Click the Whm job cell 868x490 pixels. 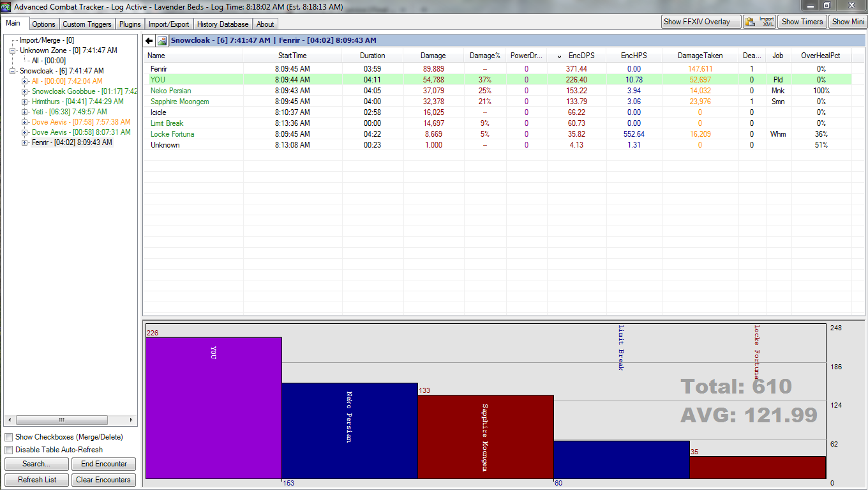[778, 134]
